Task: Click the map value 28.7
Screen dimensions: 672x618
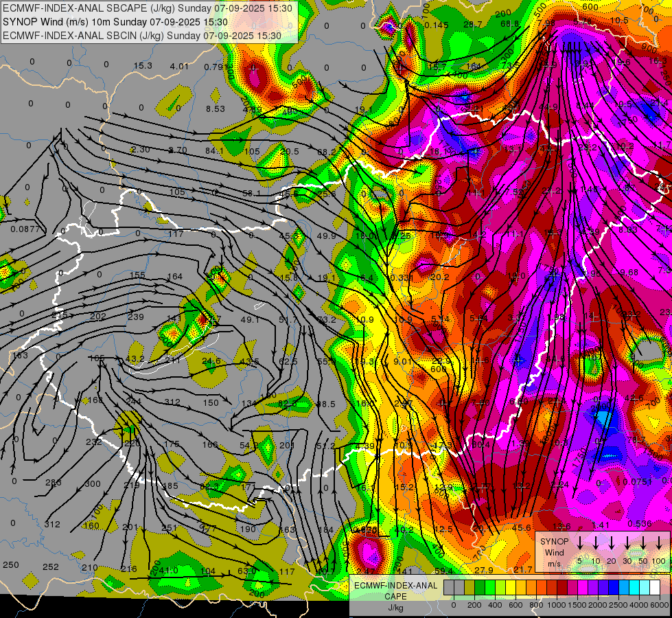Action: pyautogui.click(x=473, y=25)
